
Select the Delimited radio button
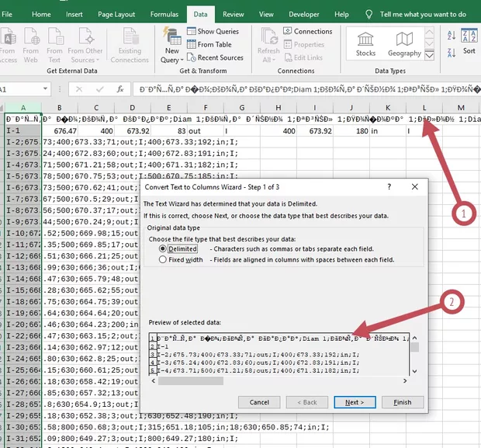[x=163, y=249]
